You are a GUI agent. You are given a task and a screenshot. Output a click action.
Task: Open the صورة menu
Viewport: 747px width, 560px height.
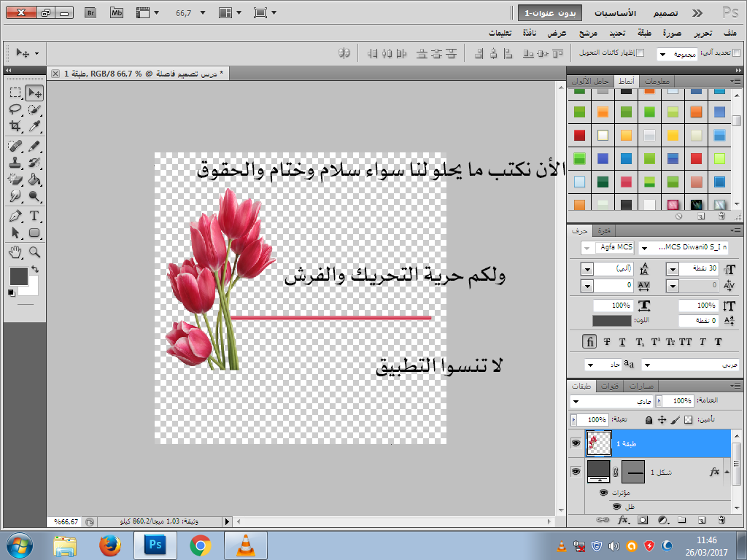673,34
